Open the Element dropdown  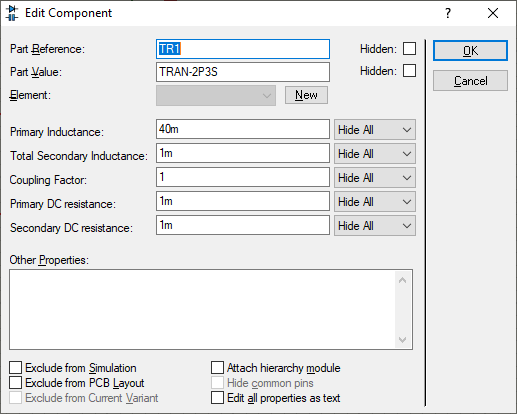[216, 96]
